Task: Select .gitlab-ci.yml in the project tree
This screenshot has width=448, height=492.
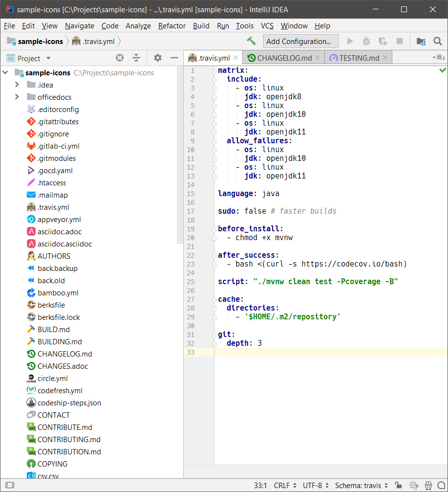Action: 58,146
